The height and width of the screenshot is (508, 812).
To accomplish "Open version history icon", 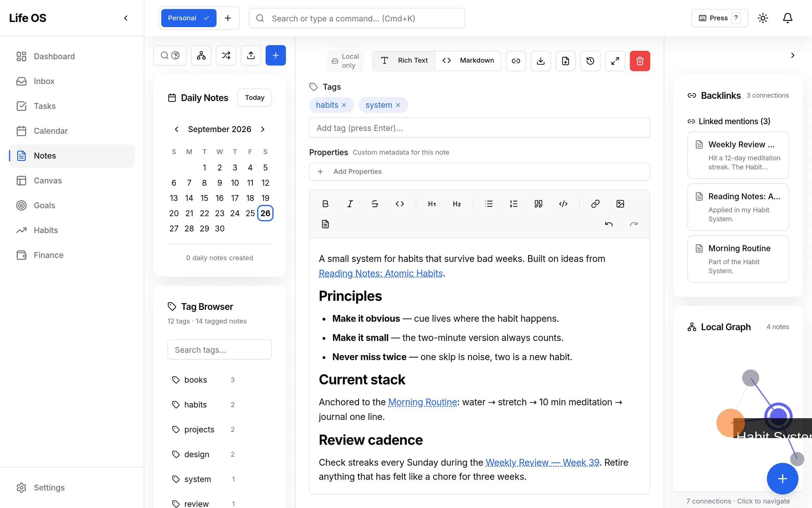I will (x=590, y=61).
